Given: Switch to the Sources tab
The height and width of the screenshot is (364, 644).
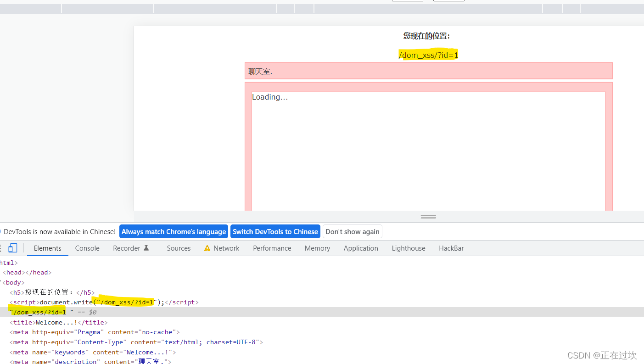Looking at the screenshot, I should 179,248.
